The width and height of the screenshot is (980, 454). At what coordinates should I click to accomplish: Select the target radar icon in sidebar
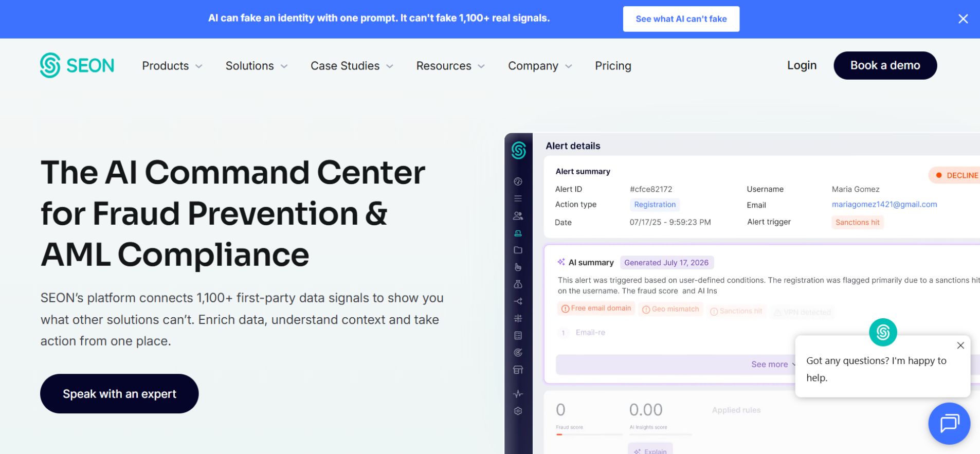coord(518,353)
